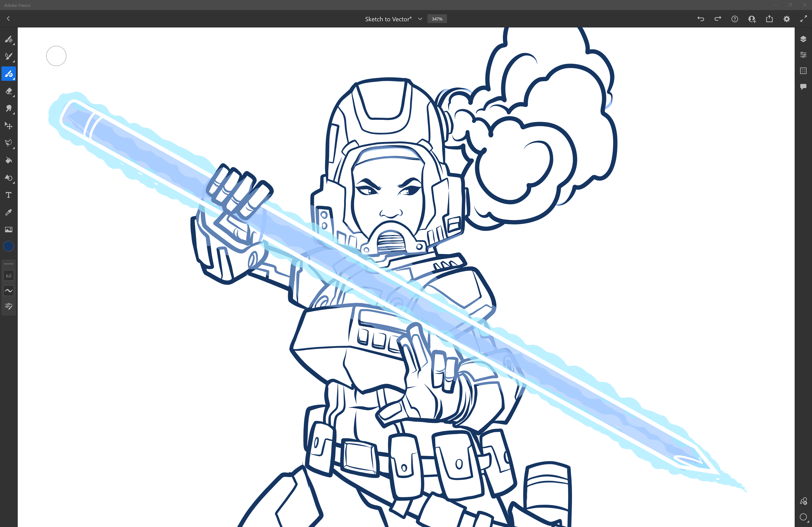Select the Shapes tool
Image resolution: width=812 pixels, height=527 pixels.
8,178
